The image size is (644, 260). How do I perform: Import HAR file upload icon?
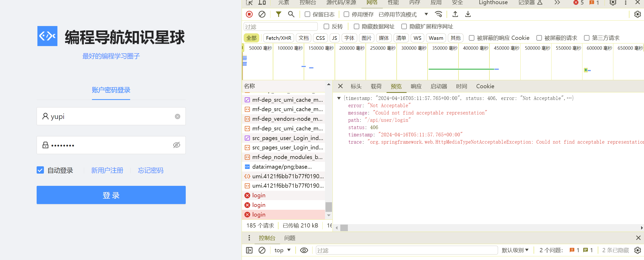point(455,14)
